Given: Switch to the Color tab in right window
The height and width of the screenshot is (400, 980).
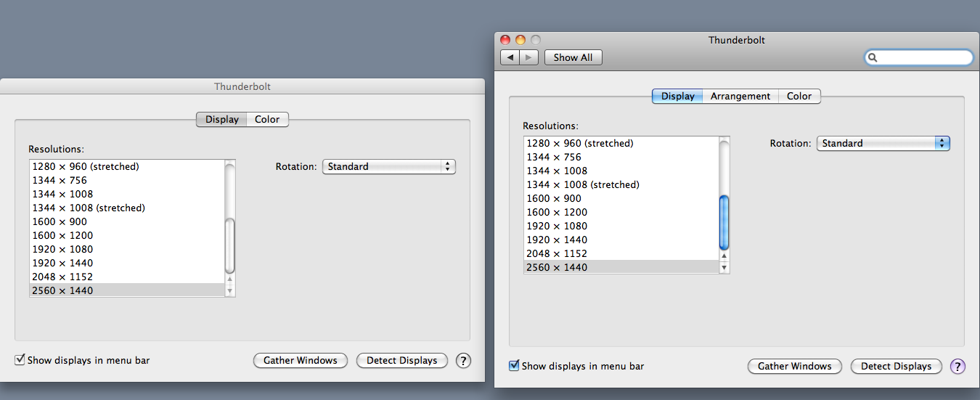Looking at the screenshot, I should click(799, 97).
